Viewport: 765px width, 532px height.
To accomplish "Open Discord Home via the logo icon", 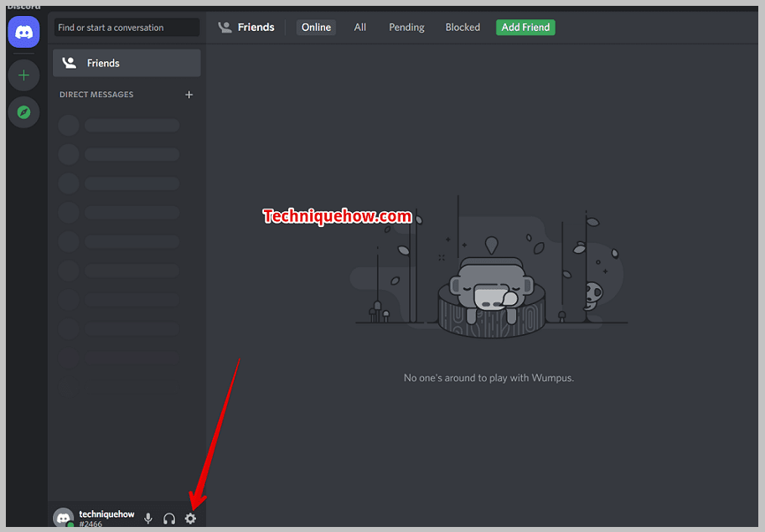I will pos(23,32).
